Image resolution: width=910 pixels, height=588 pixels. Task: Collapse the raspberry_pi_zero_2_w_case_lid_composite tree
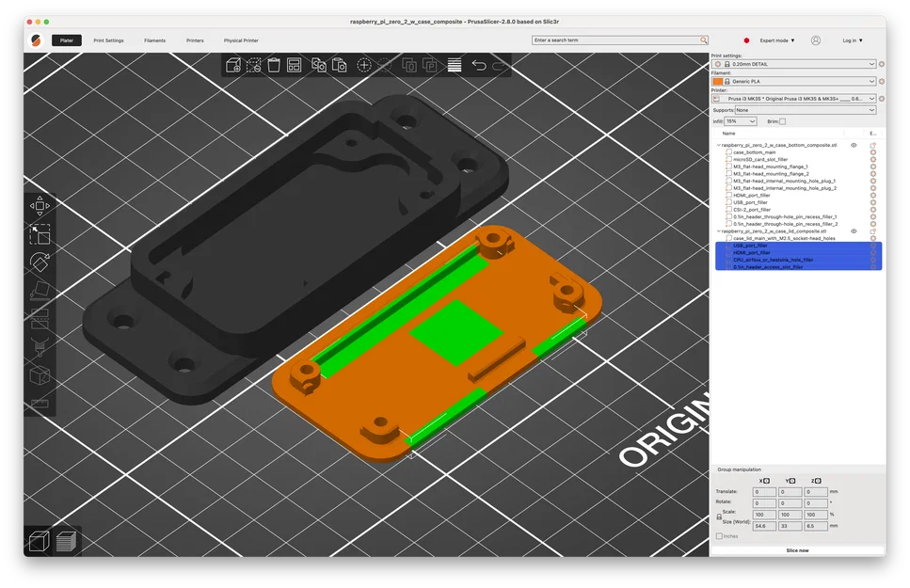721,230
